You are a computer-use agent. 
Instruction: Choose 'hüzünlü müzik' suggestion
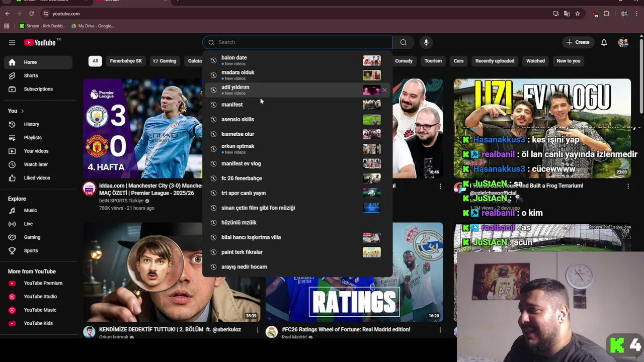click(x=297, y=222)
